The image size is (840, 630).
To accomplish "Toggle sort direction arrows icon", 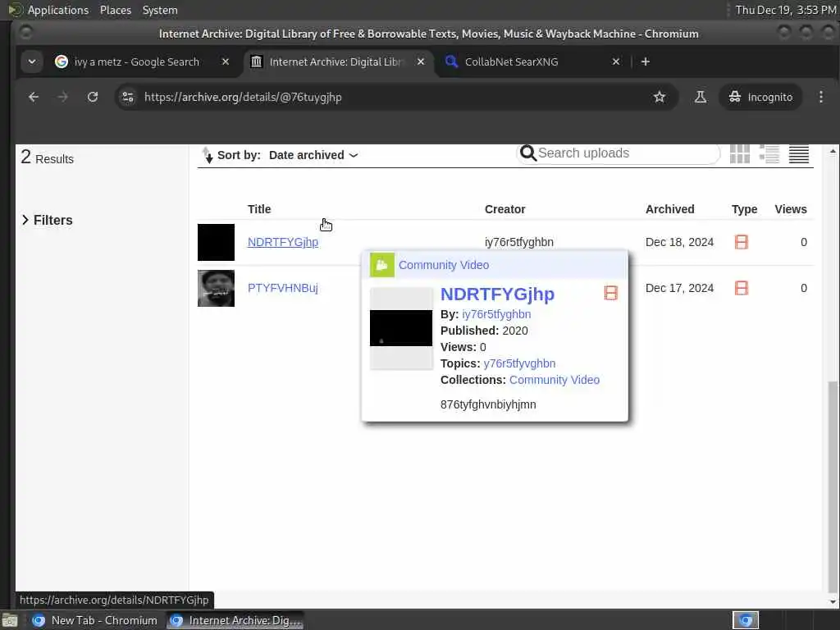I will pos(208,155).
